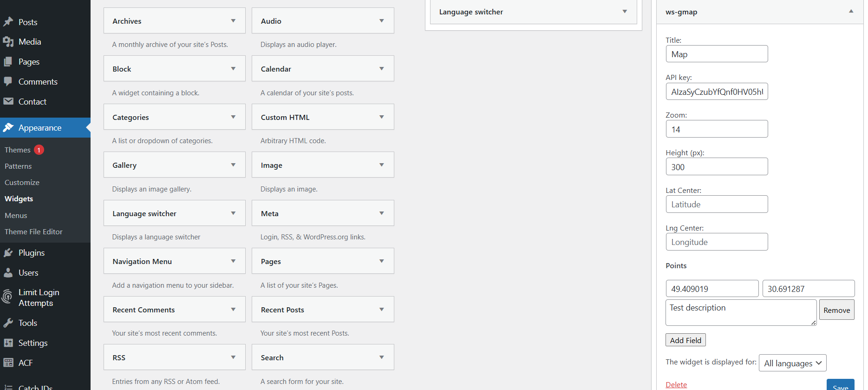This screenshot has height=390, width=868.
Task: Focus the Test description textarea
Action: click(x=741, y=312)
